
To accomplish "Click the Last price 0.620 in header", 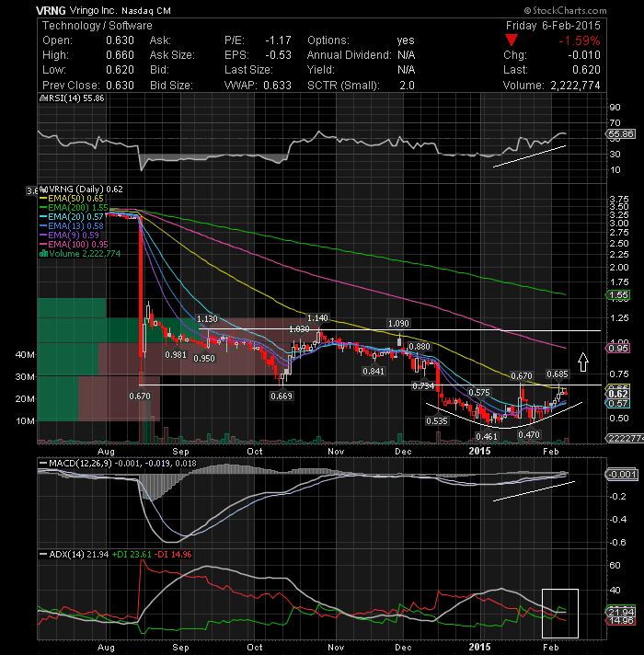I will (x=586, y=70).
